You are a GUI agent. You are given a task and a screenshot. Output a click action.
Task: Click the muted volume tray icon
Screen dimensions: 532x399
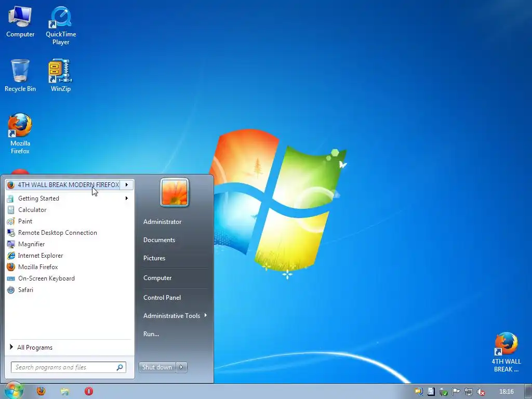pos(481,392)
